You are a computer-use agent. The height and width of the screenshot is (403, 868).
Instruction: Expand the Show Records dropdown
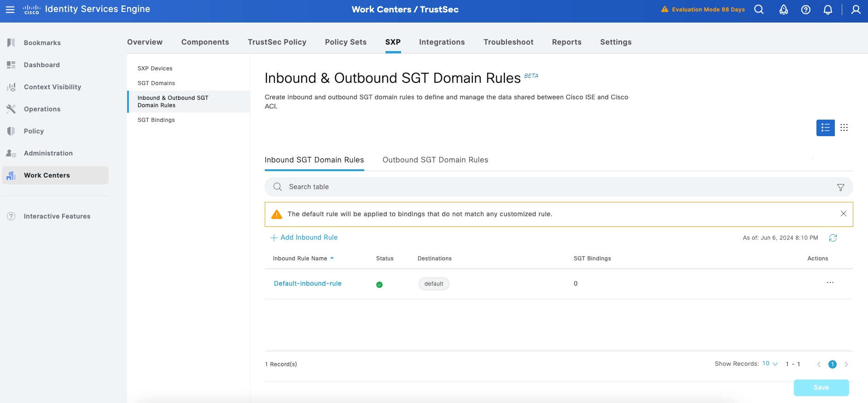point(769,364)
